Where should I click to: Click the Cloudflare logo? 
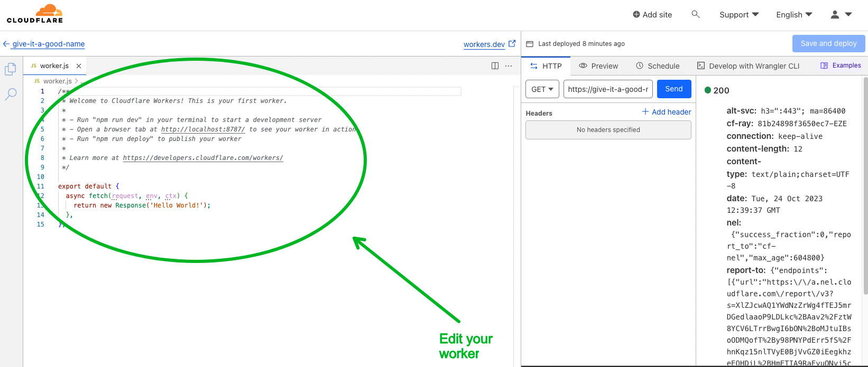[x=35, y=14]
